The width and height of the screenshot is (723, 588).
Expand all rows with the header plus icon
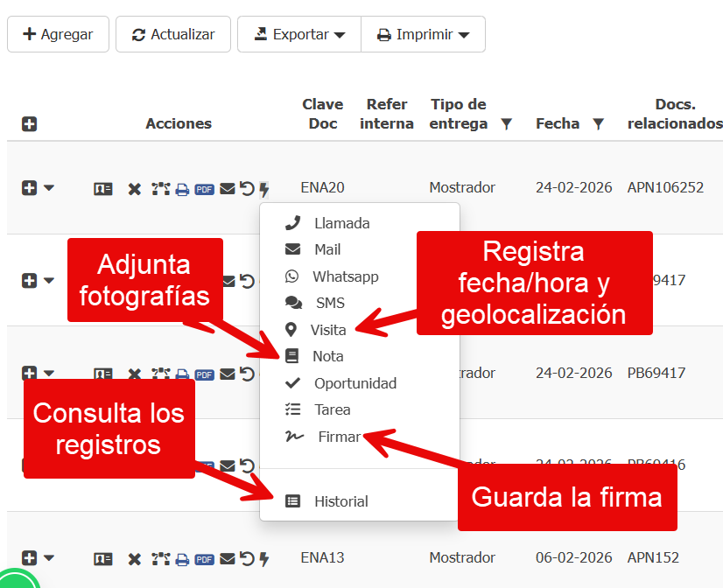29,124
